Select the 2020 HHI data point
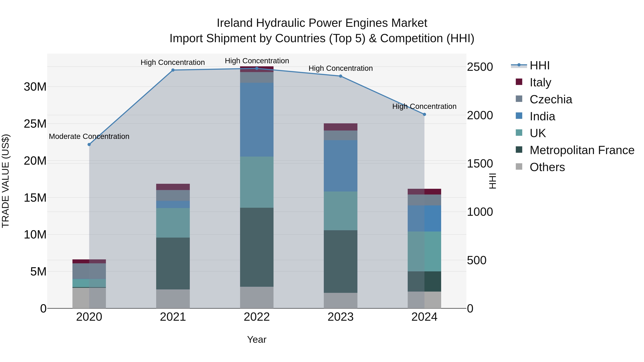 (x=89, y=144)
